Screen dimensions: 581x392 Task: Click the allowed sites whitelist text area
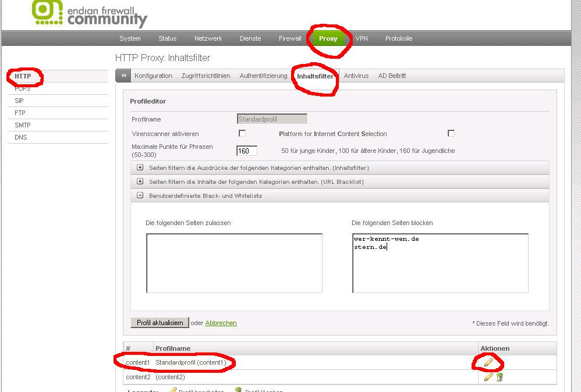[234, 263]
